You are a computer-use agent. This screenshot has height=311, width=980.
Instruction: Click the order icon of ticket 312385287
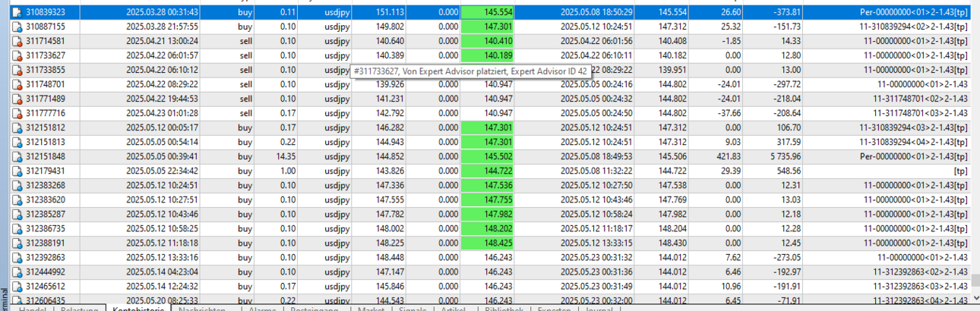click(x=16, y=215)
